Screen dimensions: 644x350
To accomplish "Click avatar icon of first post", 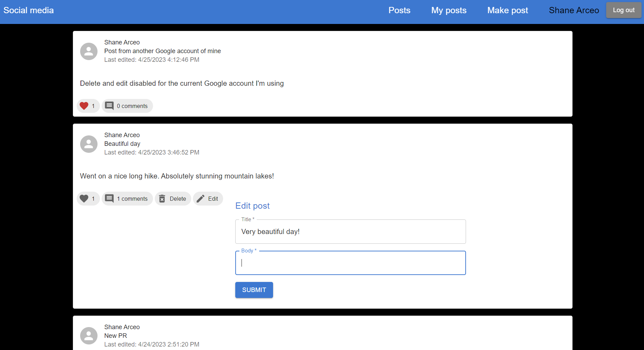I will pos(89,51).
